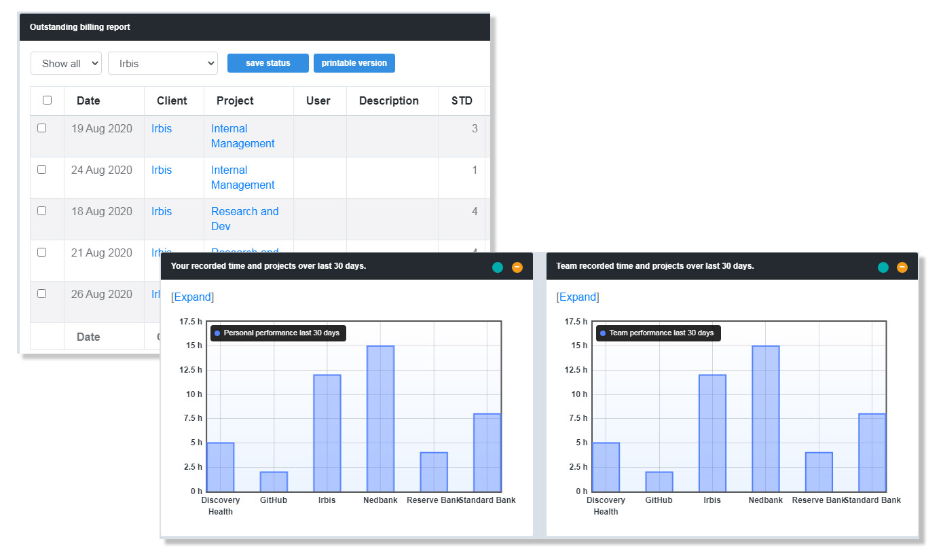Open Irbis client link in 18 Aug row
Viewport: 943px width, 560px height.
pos(162,212)
